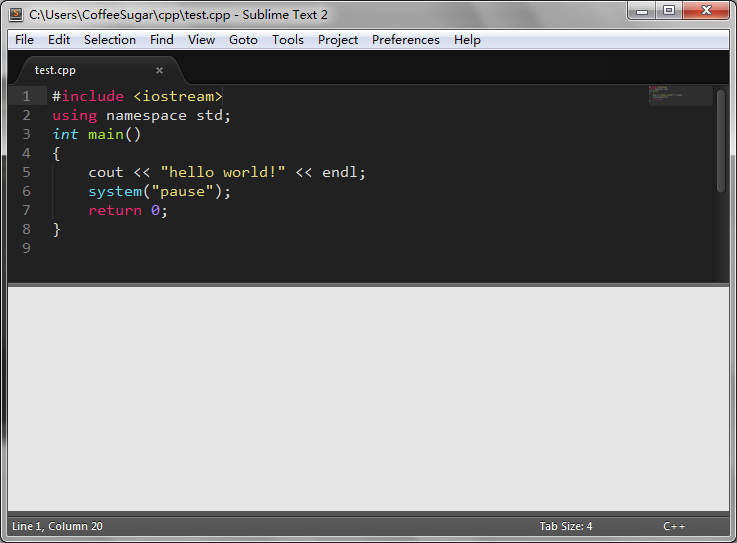Open the Goto menu
Viewport: 737px width, 543px height.
tap(243, 40)
